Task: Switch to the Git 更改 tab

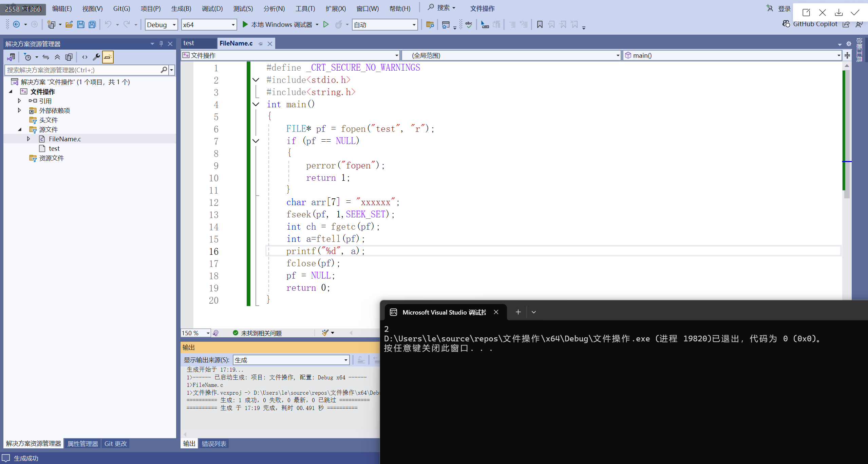Action: coord(116,444)
